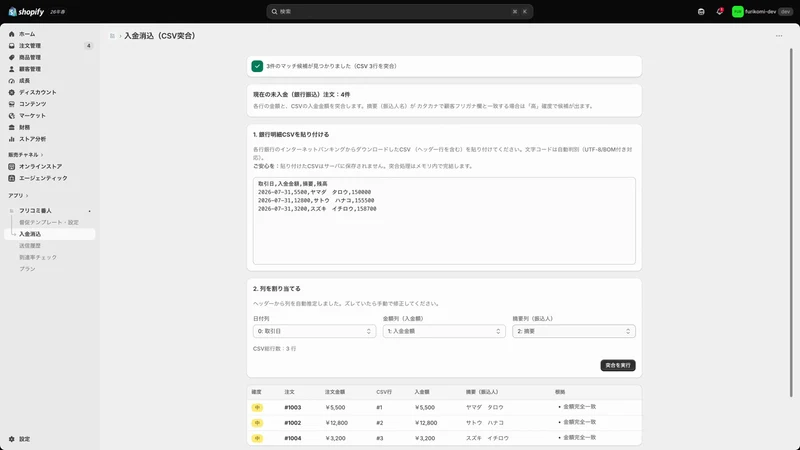Click the 注文金額 column header
Image resolution: width=800 pixels, height=450 pixels.
click(x=335, y=392)
